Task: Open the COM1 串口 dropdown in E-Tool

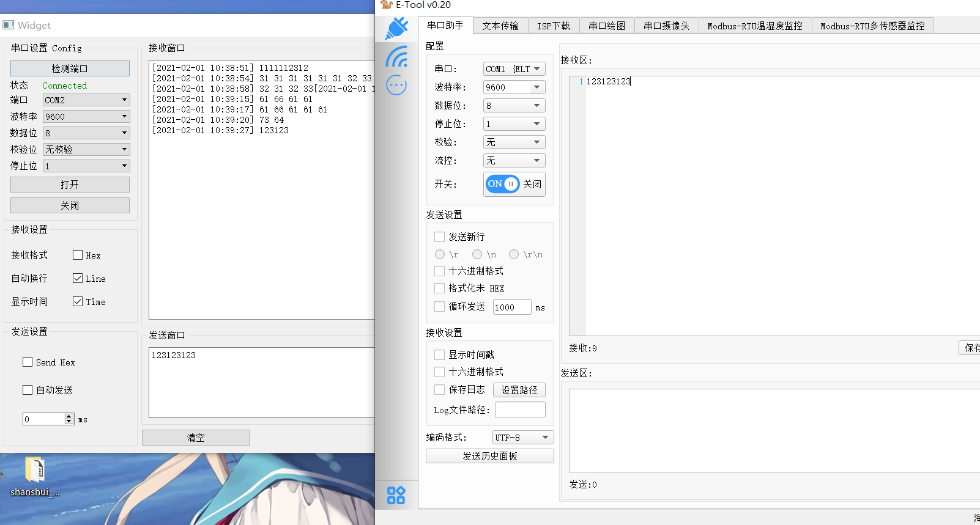Action: [x=514, y=69]
